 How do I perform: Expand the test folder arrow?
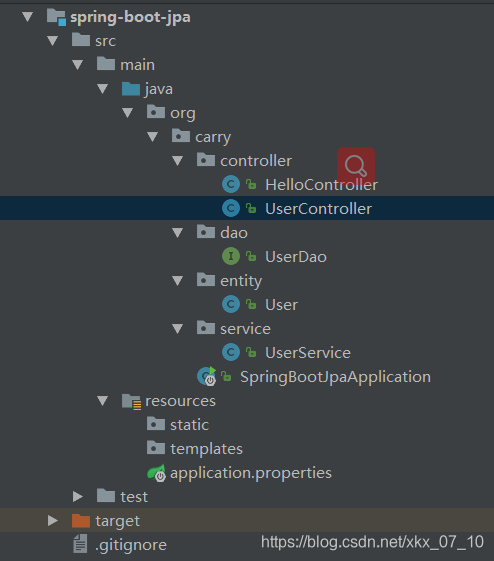78,496
